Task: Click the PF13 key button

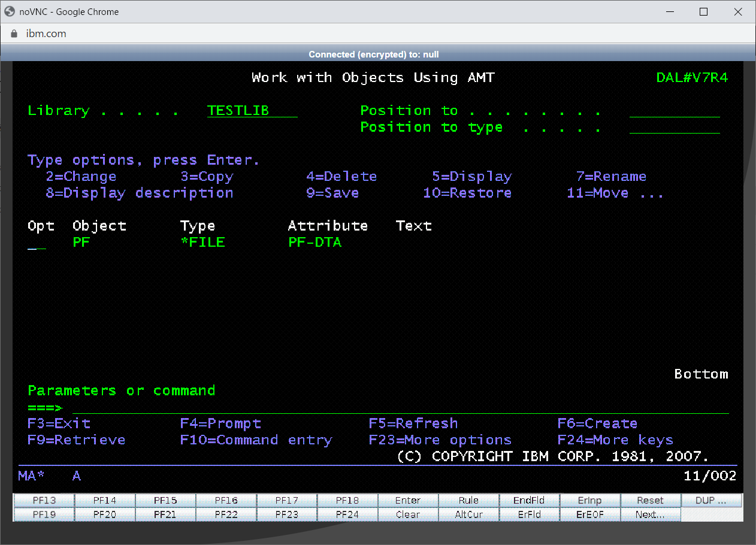Action: (x=44, y=500)
